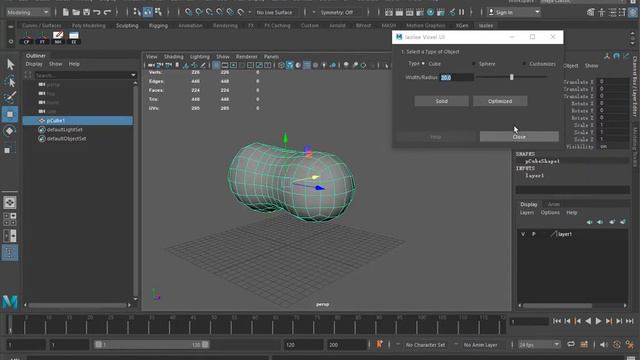
Task: Select the arrow Select tool in toolbox
Action: 10,64
